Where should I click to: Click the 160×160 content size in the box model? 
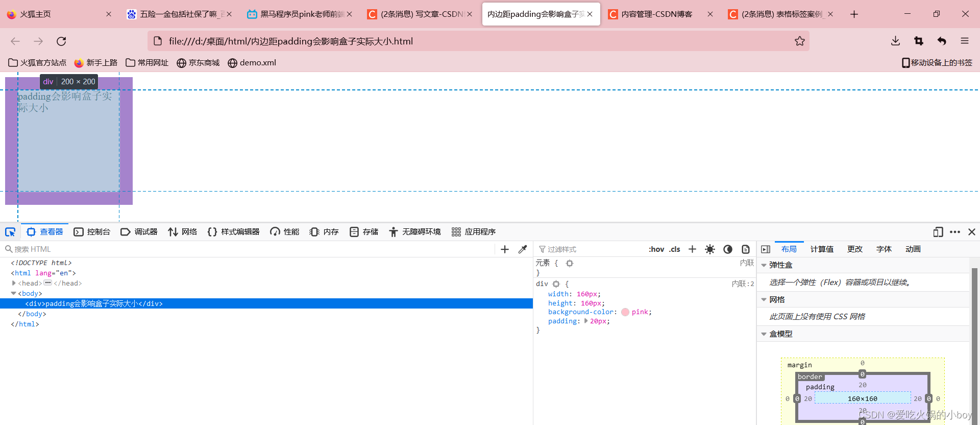pos(863,398)
